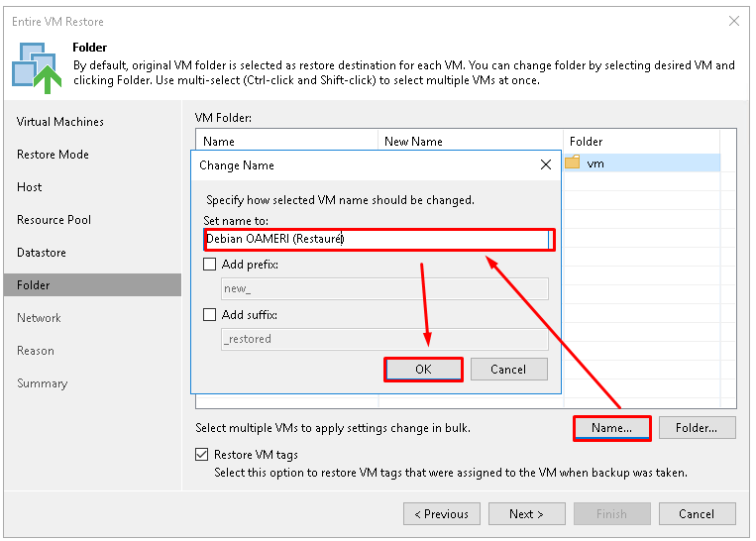Sort by the Name column header
The height and width of the screenshot is (541, 756).
(x=286, y=142)
